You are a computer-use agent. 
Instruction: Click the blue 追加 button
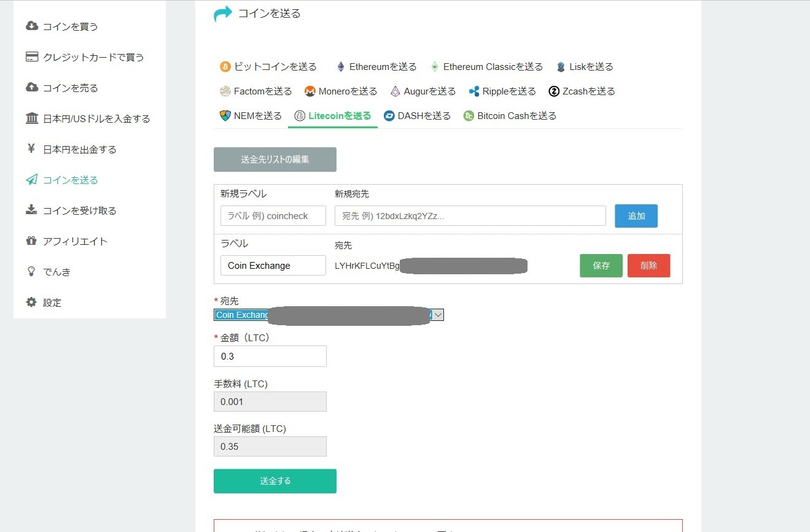[636, 216]
